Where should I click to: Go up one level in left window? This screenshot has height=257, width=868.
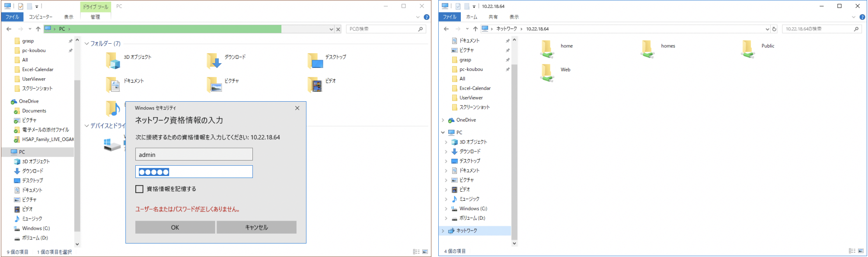(38, 29)
